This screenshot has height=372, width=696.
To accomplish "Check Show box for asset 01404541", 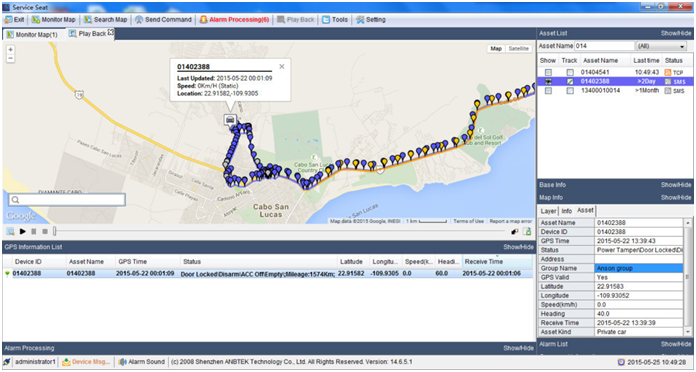I will click(x=549, y=72).
